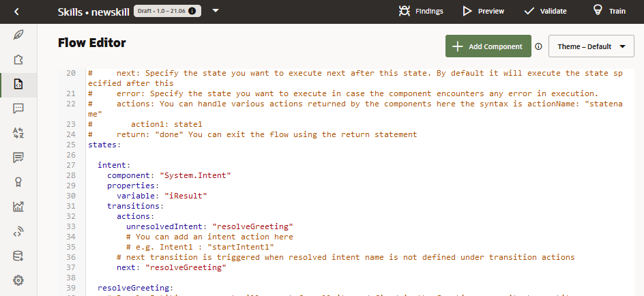
Task: Open the Entities puzzle icon in sidebar
Action: pos(18,59)
